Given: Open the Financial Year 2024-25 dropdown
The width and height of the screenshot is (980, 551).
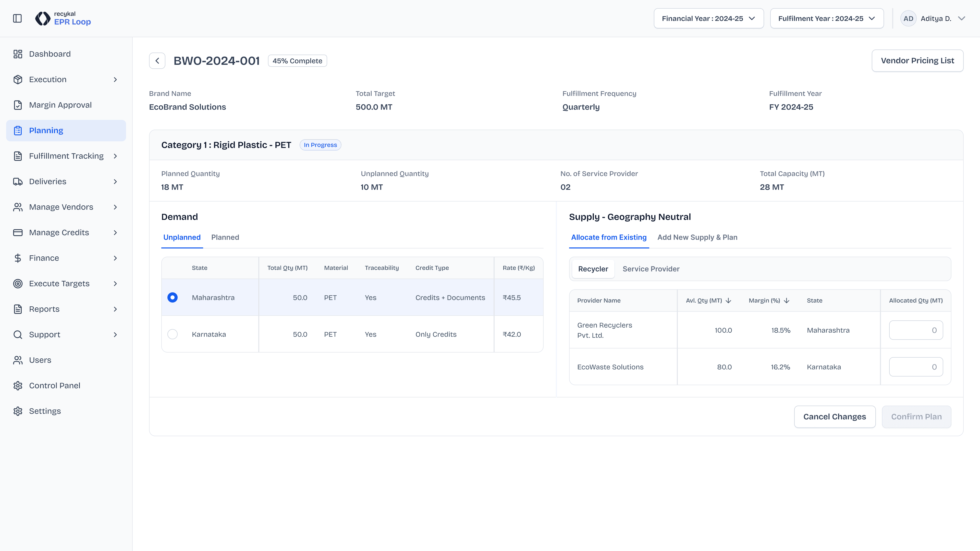Looking at the screenshot, I should [x=708, y=18].
